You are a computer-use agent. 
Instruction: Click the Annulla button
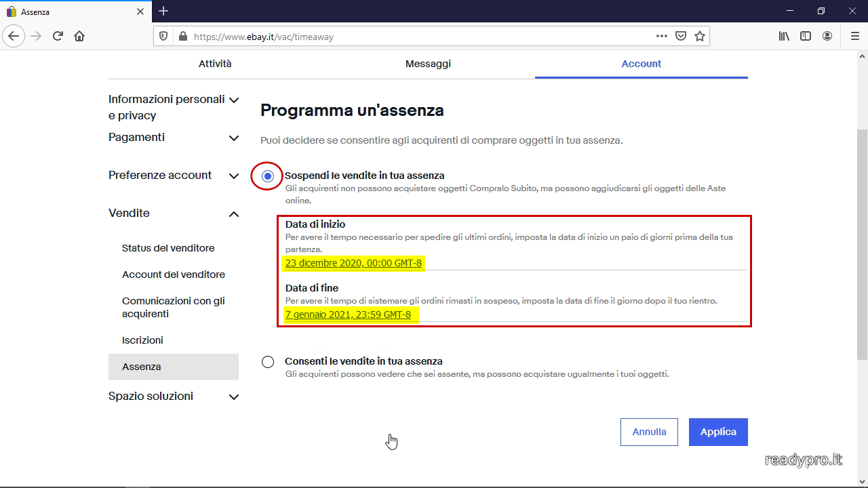click(x=649, y=432)
